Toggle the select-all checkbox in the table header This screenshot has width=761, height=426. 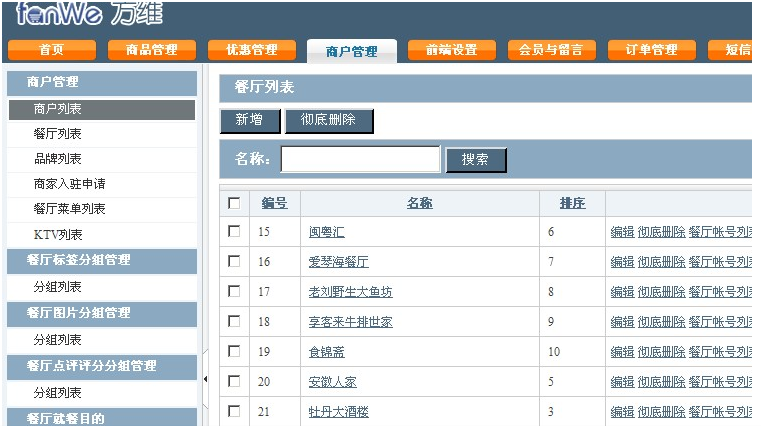click(x=234, y=203)
